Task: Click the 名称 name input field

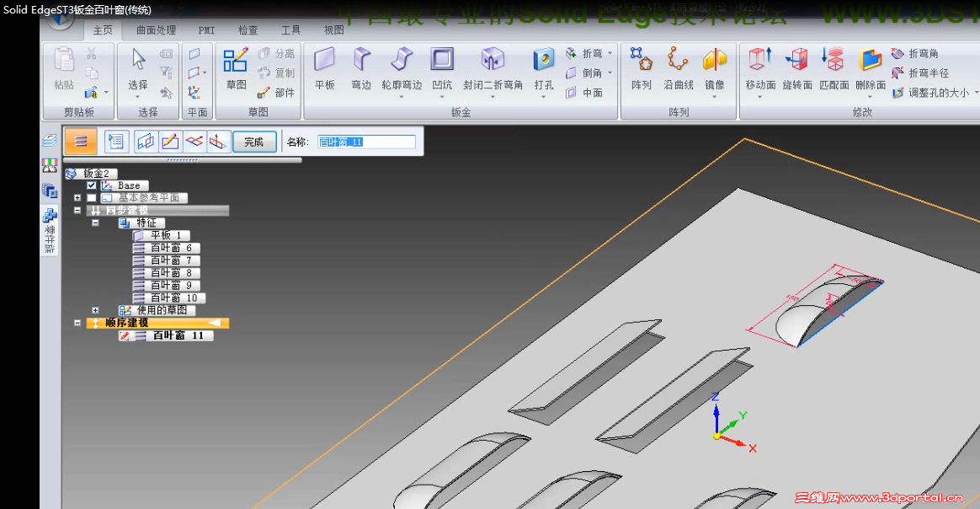Action: click(x=366, y=142)
